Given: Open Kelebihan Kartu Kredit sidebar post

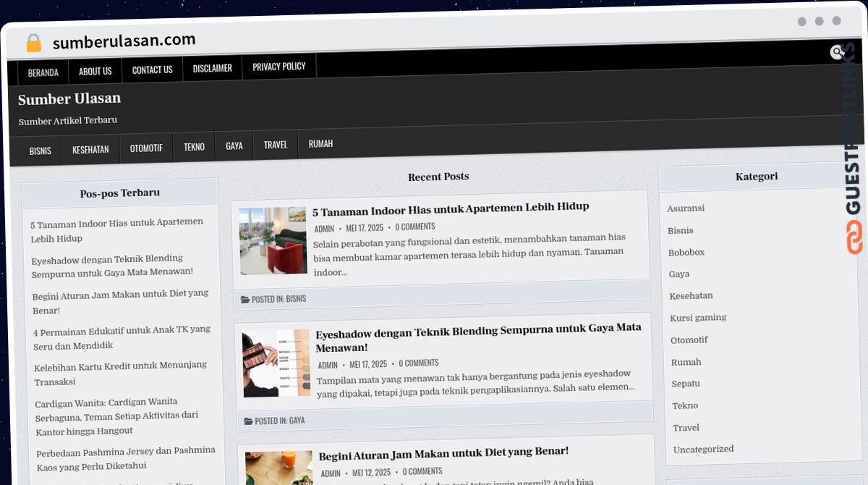Looking at the screenshot, I should pos(121,374).
